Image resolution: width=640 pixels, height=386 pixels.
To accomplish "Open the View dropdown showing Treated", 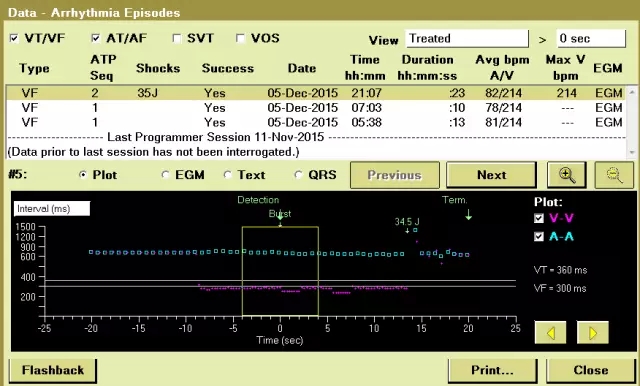I will pos(467,38).
